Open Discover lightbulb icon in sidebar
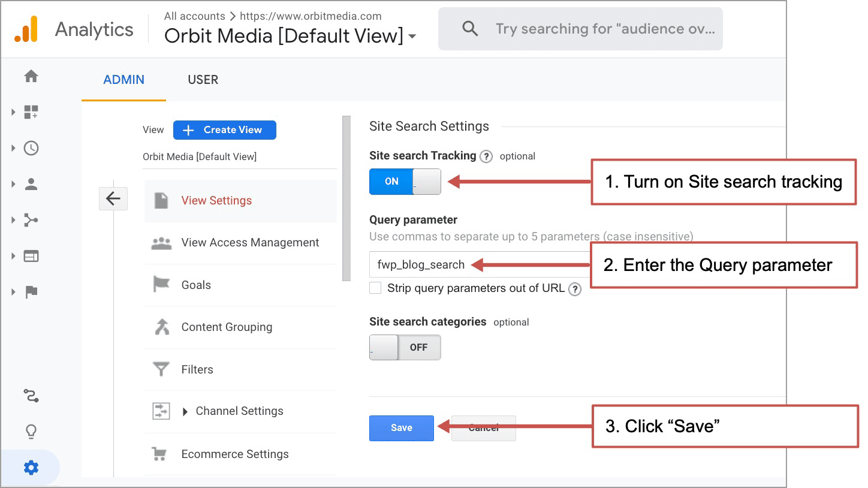868x488 pixels. tap(31, 432)
